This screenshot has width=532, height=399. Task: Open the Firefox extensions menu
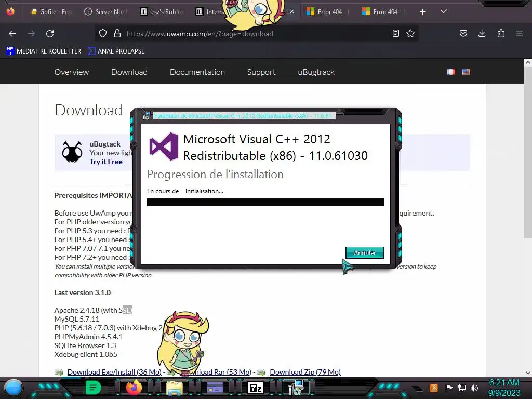(x=501, y=34)
